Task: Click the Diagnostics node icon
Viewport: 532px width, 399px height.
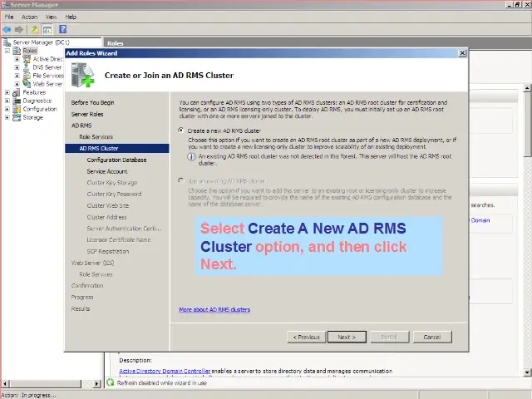Action: pos(17,101)
